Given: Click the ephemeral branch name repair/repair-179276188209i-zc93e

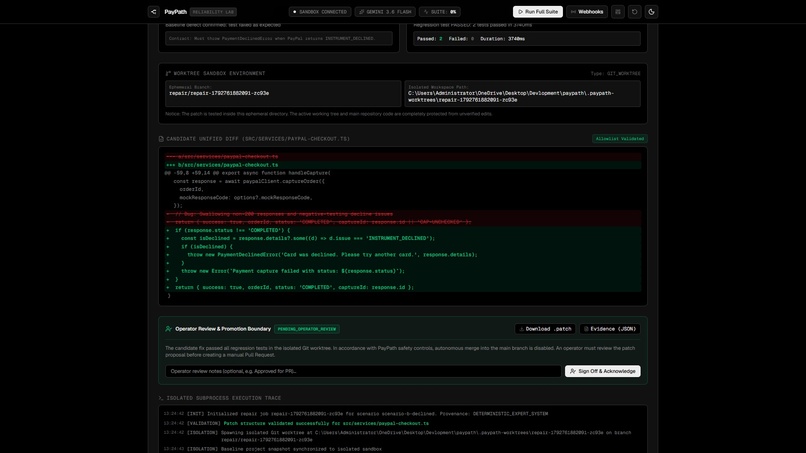Looking at the screenshot, I should coord(219,94).
